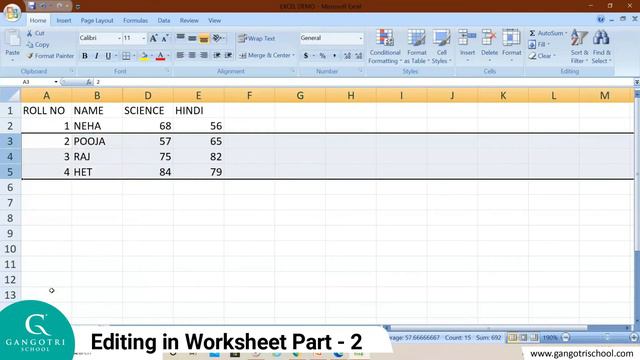Click the Percent Style icon
The image size is (640, 360).
[322, 56]
